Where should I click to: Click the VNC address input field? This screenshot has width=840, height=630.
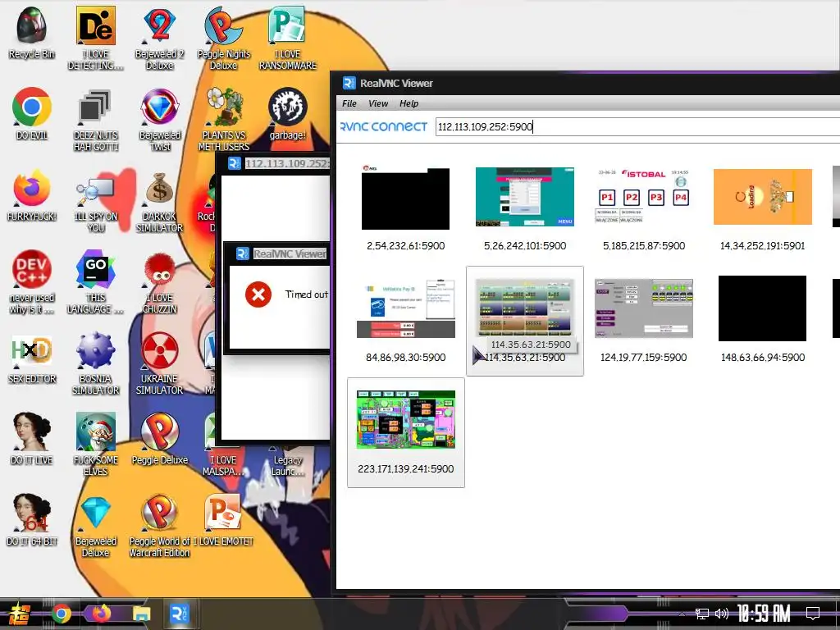(x=637, y=127)
